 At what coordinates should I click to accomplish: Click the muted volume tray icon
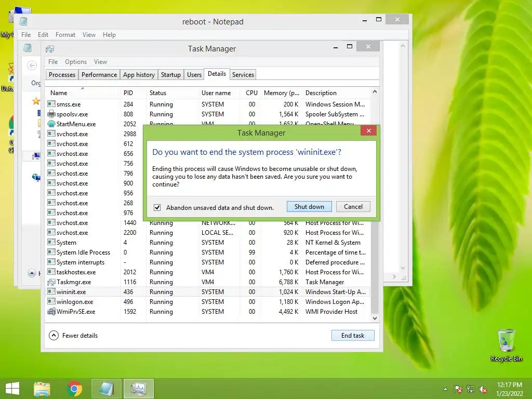(483, 389)
